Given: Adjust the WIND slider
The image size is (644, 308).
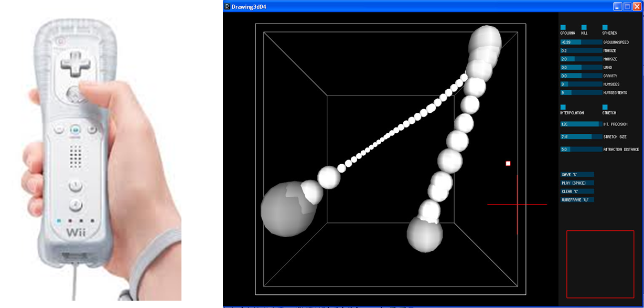Looking at the screenshot, I should point(581,67).
